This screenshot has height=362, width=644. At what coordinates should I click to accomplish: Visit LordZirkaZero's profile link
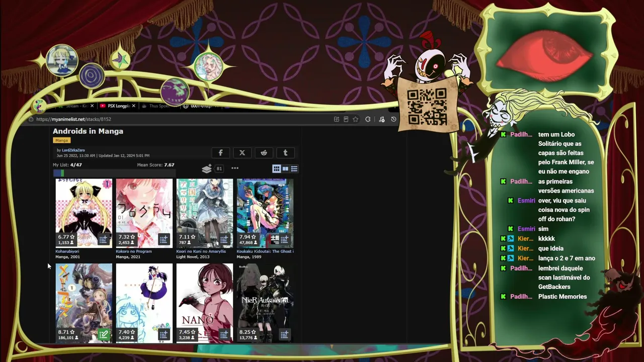pyautogui.click(x=73, y=150)
